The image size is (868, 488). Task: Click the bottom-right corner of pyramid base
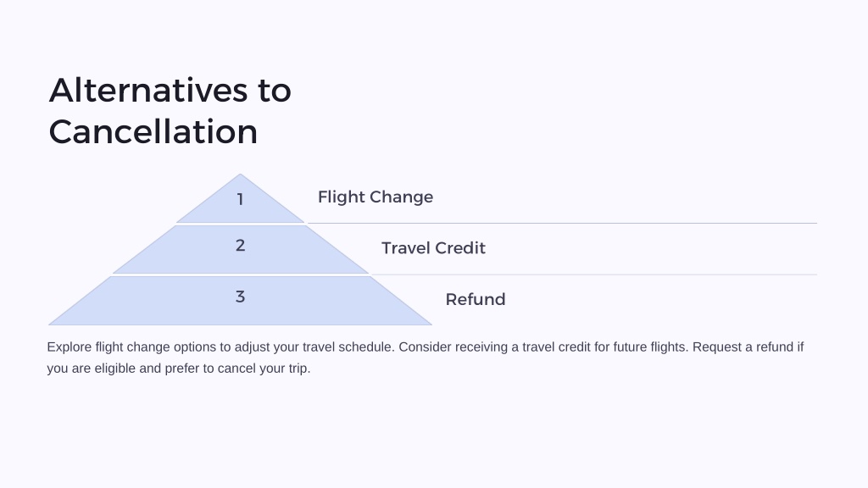(431, 324)
